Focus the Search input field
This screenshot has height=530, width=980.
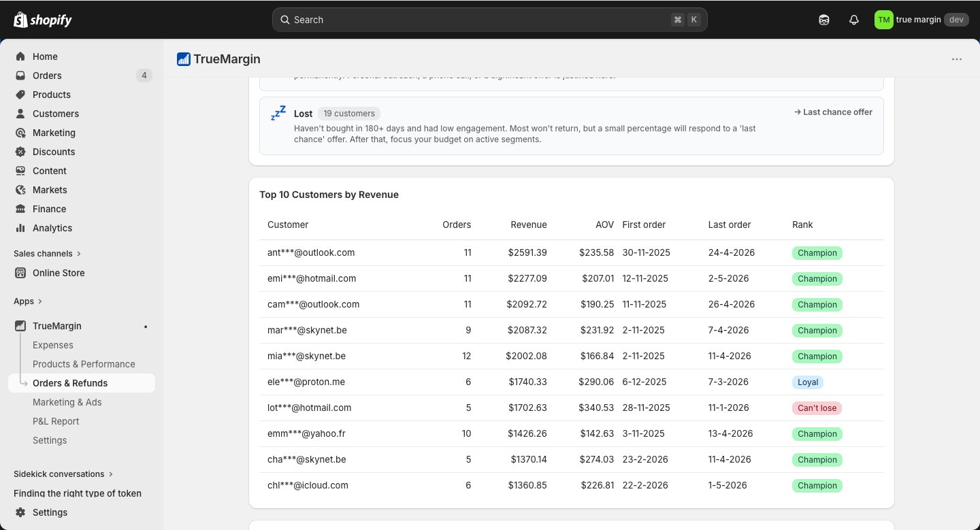[x=490, y=20]
